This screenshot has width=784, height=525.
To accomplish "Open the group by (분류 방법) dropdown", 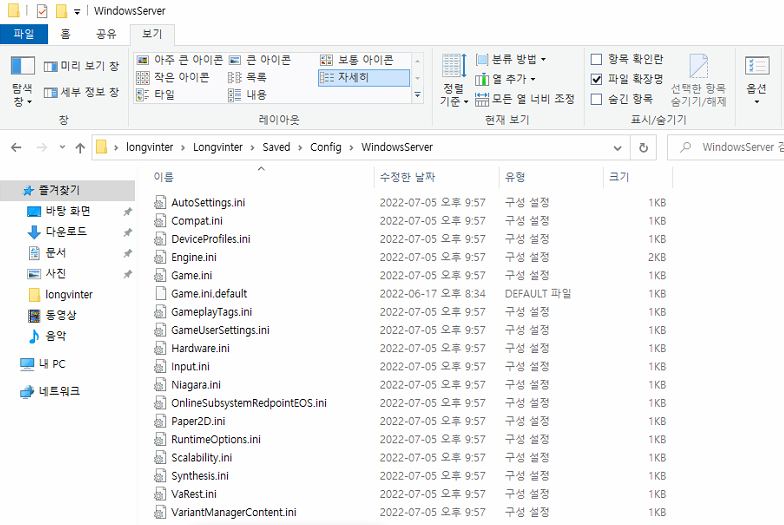I will point(510,60).
